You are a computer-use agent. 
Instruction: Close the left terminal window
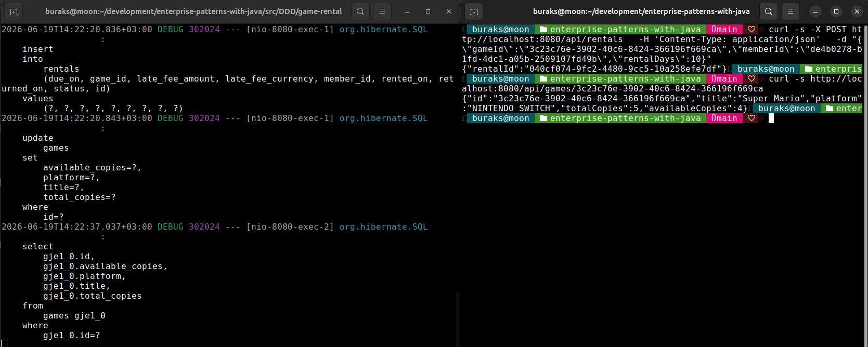pos(449,11)
